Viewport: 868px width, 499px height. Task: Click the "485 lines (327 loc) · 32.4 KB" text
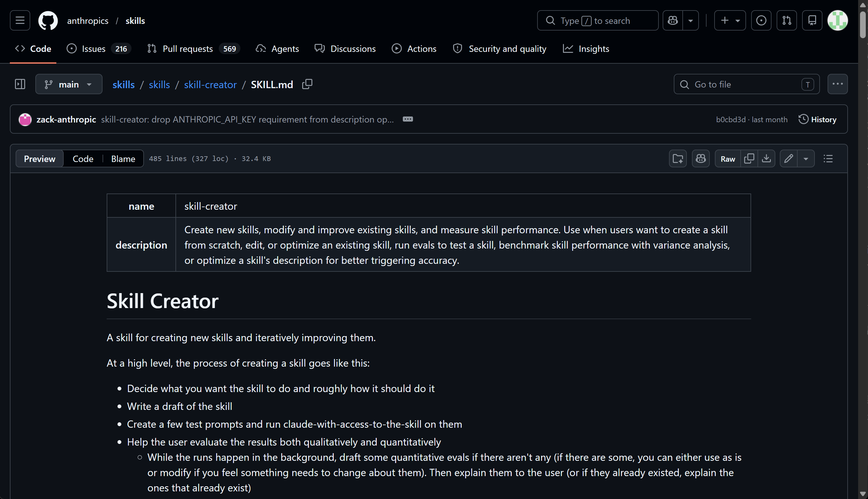[x=210, y=159]
